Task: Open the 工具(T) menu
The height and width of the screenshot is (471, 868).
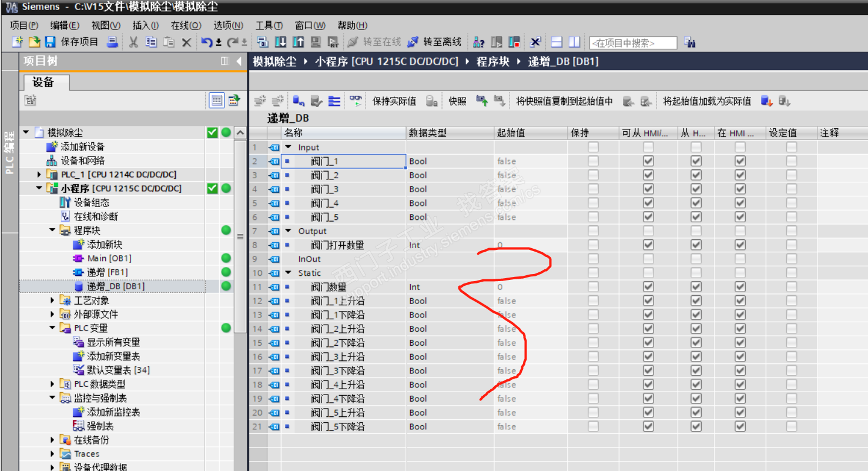Action: [269, 25]
